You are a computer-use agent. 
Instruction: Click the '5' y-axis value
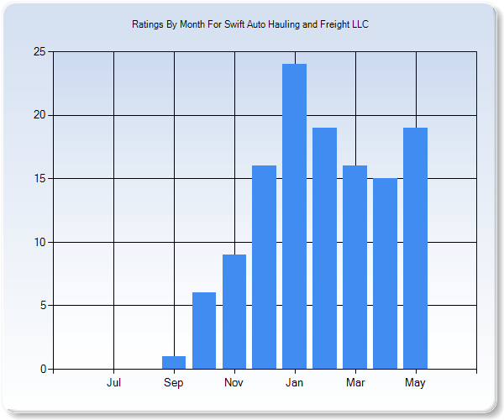(43, 306)
